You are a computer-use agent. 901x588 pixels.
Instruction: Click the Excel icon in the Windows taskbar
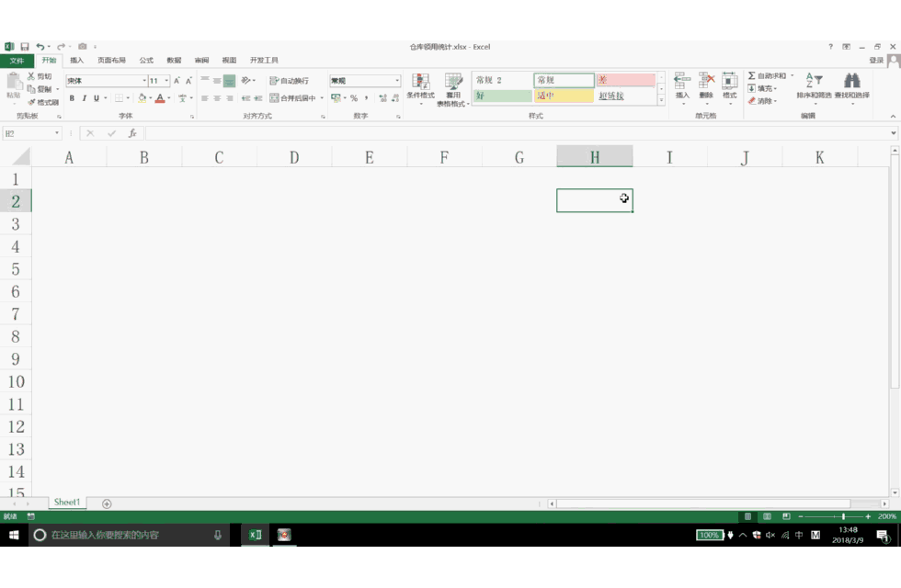pyautogui.click(x=256, y=535)
